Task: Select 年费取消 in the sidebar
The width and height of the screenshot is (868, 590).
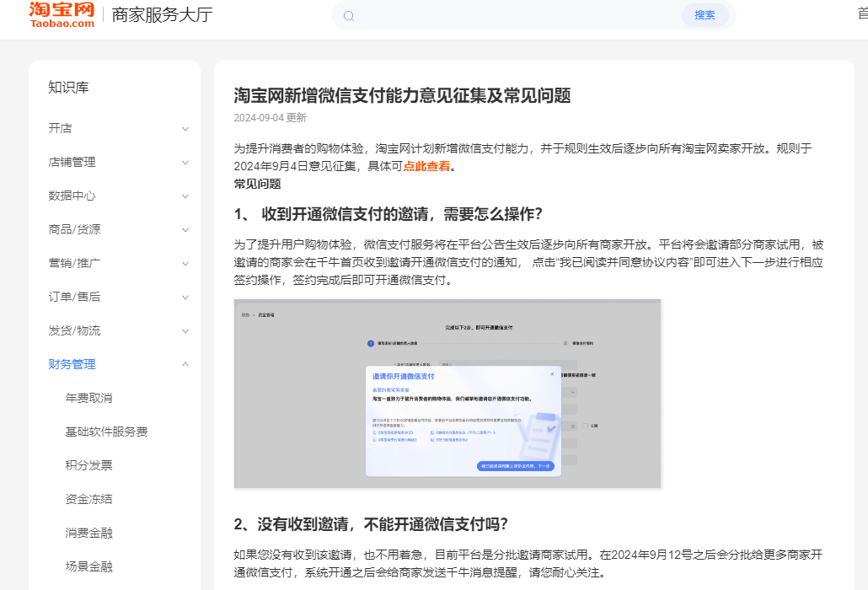Action: click(88, 398)
